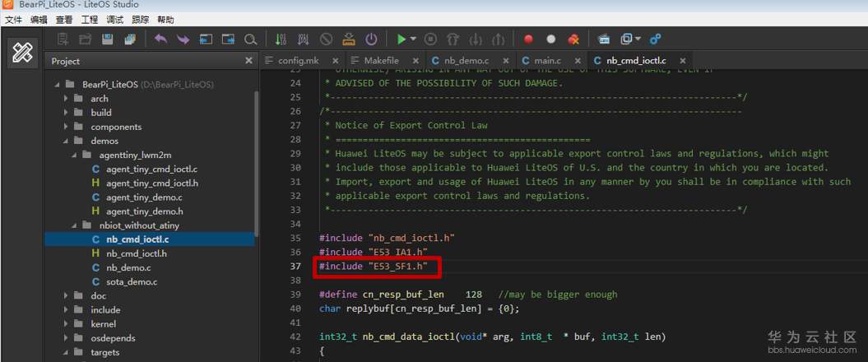Close the Project panel
The width and height of the screenshot is (868, 362).
coord(248,61)
